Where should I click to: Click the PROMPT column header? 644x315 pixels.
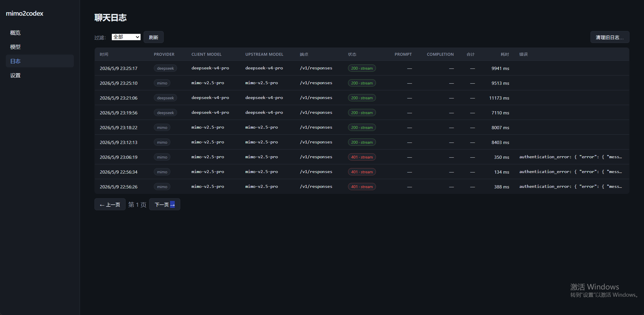[x=403, y=54]
